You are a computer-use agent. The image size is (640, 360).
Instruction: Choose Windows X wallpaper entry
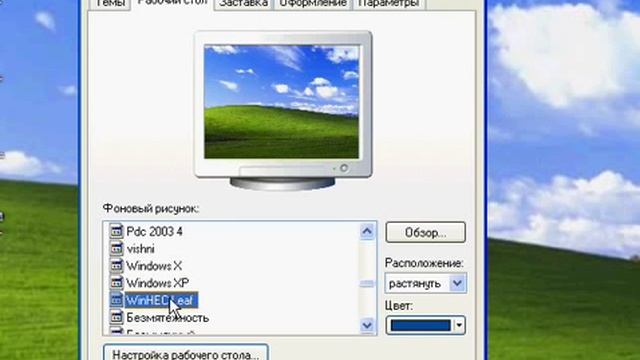click(154, 266)
